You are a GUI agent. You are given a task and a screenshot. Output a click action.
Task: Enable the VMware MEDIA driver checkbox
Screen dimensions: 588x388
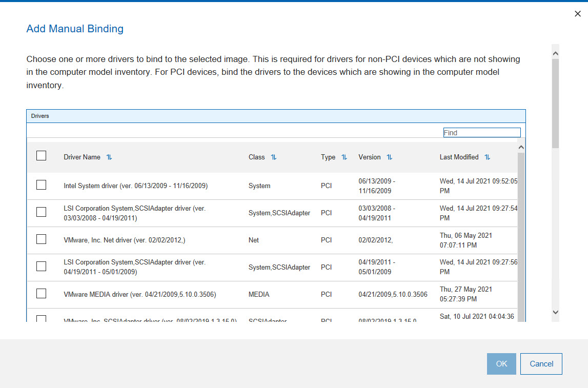click(x=42, y=294)
